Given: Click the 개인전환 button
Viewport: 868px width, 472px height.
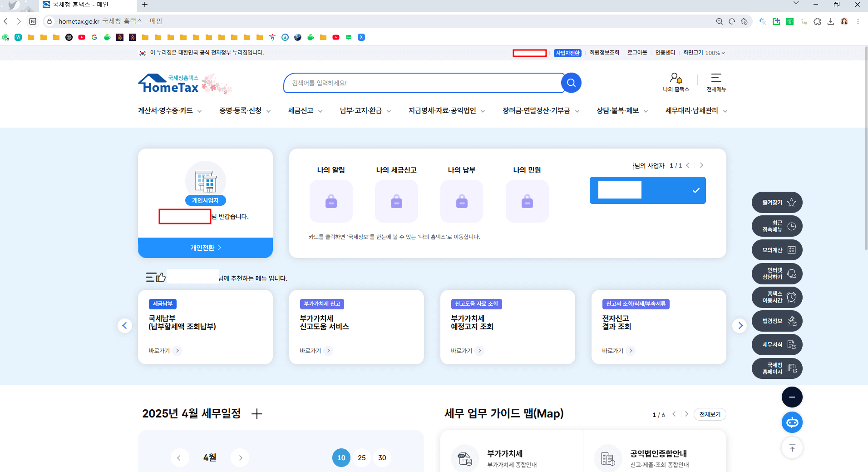Looking at the screenshot, I should tap(205, 248).
